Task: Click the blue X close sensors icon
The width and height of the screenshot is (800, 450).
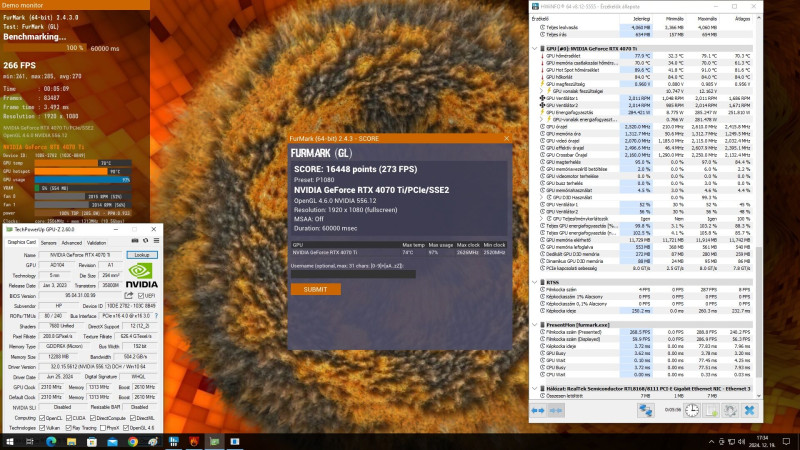Action: pos(749,410)
